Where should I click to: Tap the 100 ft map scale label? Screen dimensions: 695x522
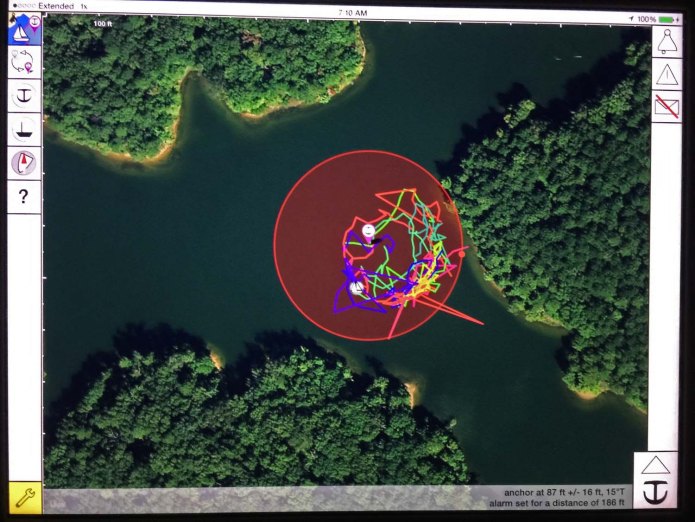click(102, 23)
